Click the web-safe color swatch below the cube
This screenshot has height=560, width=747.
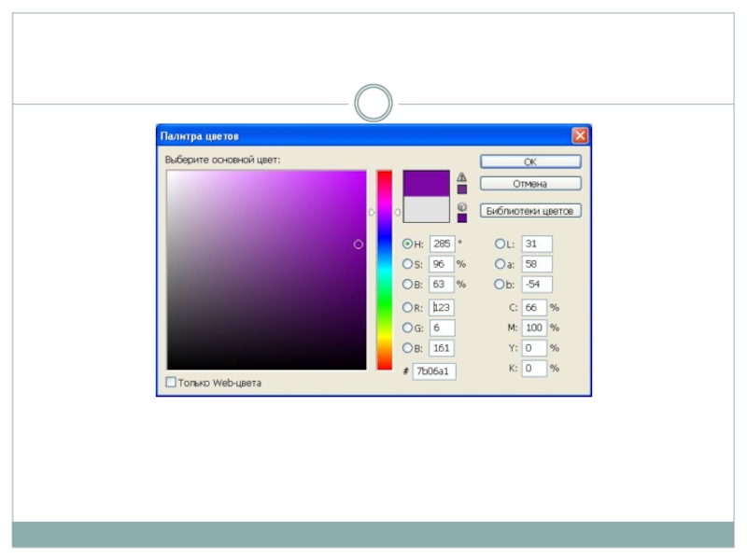pos(461,218)
